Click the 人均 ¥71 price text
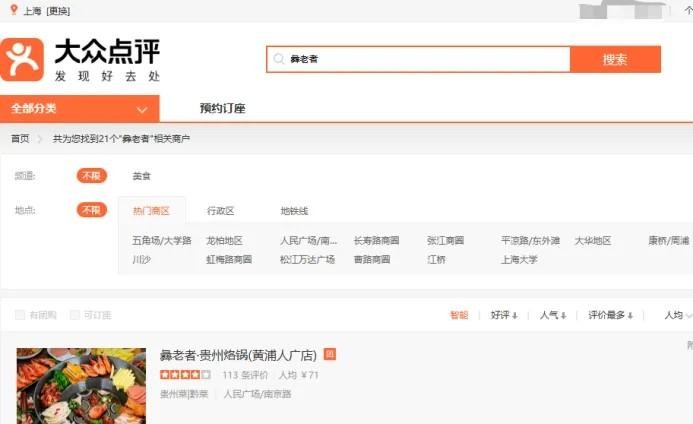The image size is (693, 424). pos(299,375)
